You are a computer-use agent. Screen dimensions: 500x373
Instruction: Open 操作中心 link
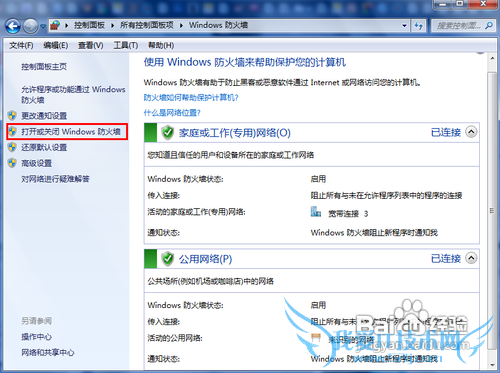(x=37, y=337)
